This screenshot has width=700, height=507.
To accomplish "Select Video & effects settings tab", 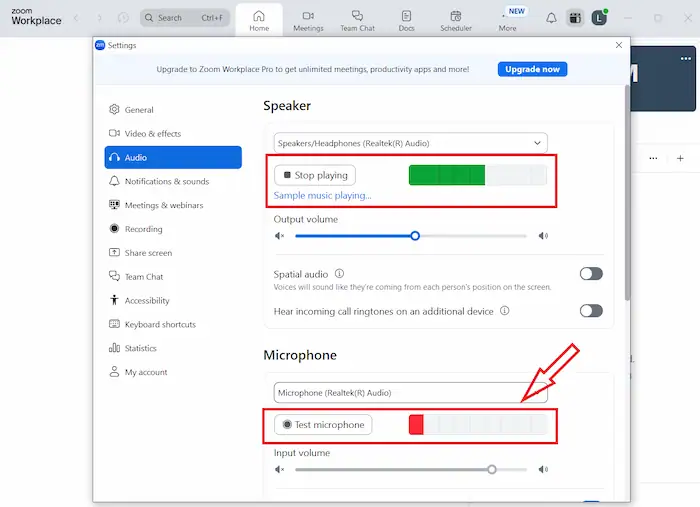I will [x=153, y=134].
